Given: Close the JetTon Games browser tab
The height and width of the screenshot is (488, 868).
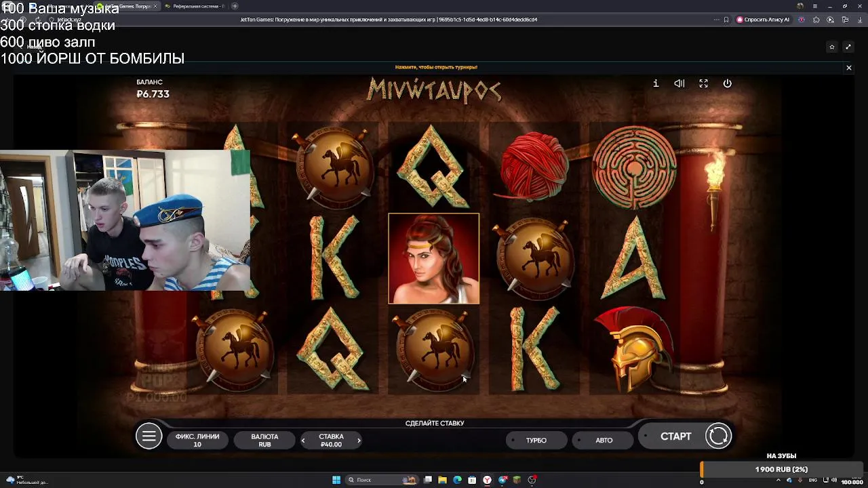Looking at the screenshot, I should (x=155, y=6).
